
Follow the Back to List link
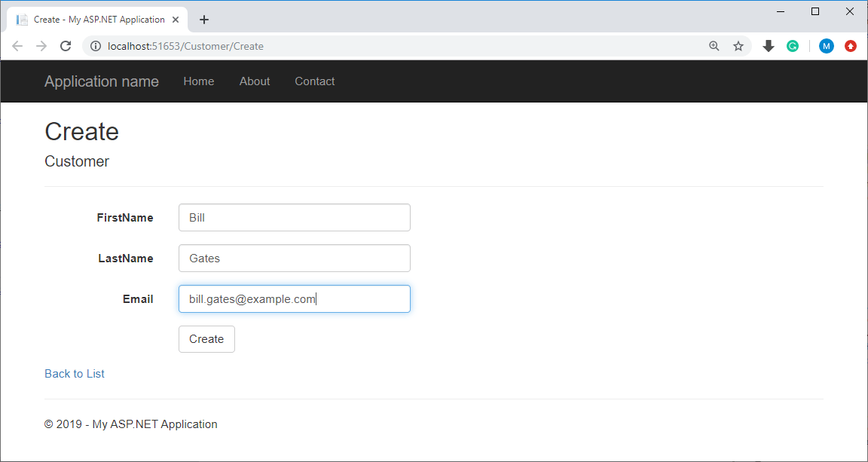pos(74,373)
